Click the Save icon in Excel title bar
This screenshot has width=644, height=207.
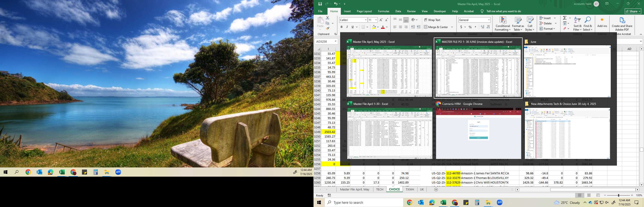click(320, 4)
